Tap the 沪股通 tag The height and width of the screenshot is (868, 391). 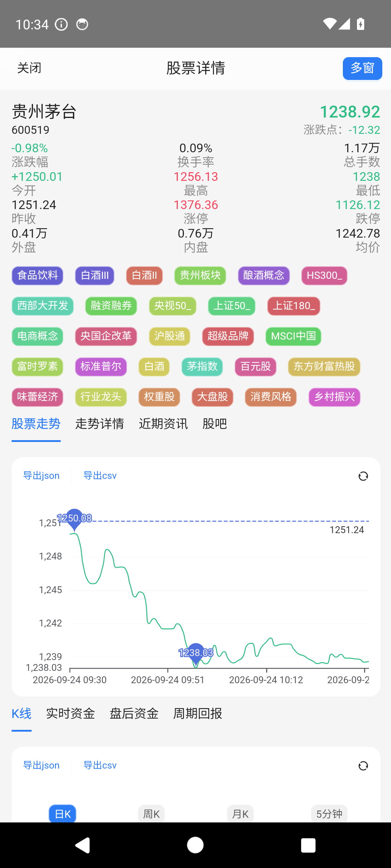169,336
